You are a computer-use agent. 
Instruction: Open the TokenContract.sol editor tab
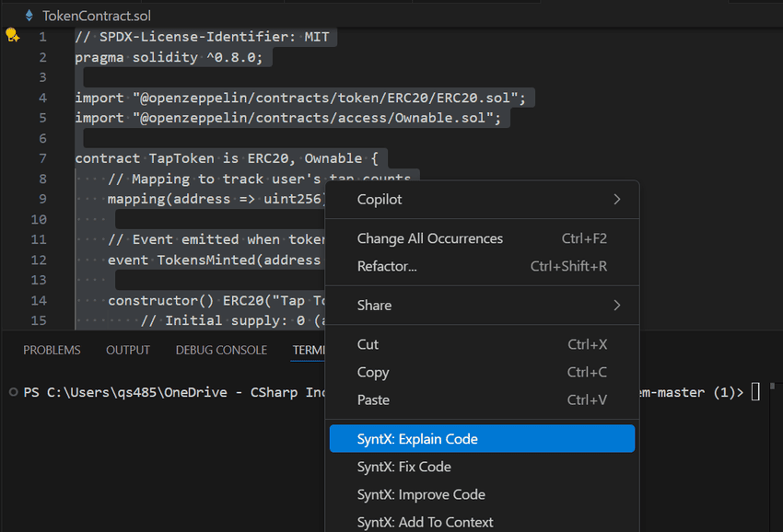click(96, 16)
